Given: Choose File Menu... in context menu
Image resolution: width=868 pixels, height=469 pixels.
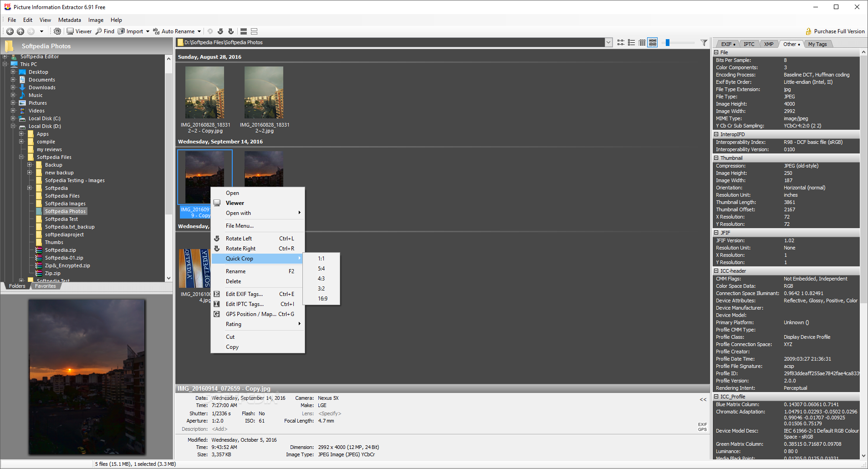Looking at the screenshot, I should coord(258,226).
